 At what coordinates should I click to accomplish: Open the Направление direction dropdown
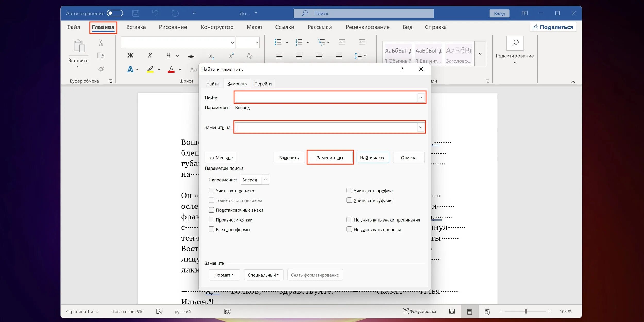coord(265,180)
